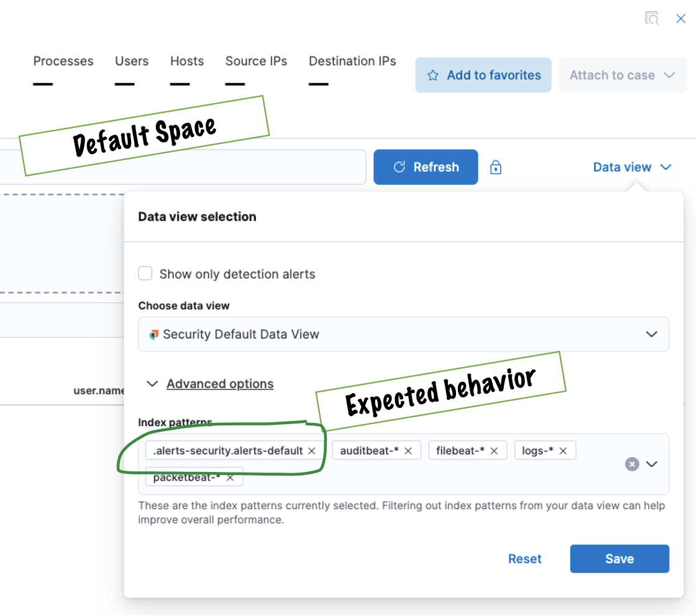
Task: Remove the auditbeat-* index pattern
Action: click(409, 450)
